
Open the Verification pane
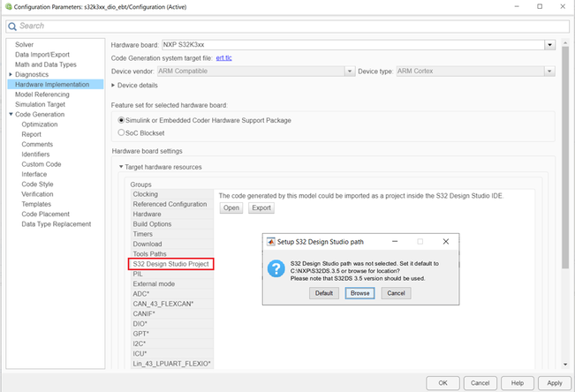pyautogui.click(x=37, y=194)
